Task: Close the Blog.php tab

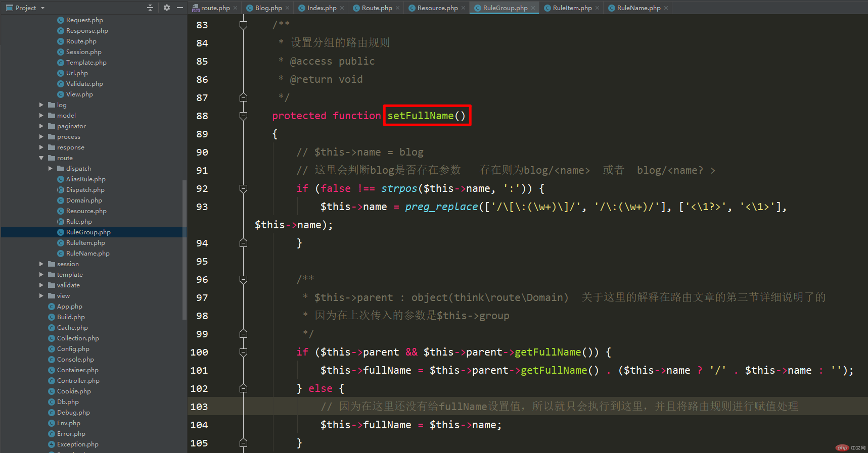Action: click(288, 8)
